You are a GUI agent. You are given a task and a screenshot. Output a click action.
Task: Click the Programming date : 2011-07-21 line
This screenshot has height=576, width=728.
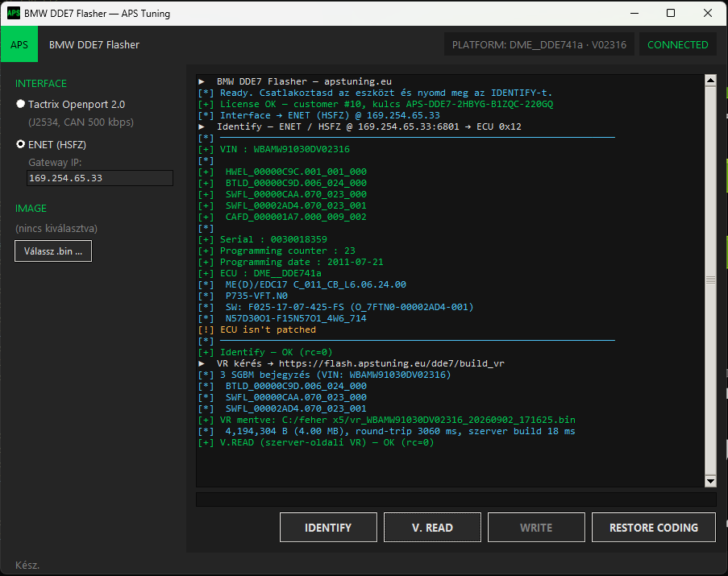click(x=291, y=262)
